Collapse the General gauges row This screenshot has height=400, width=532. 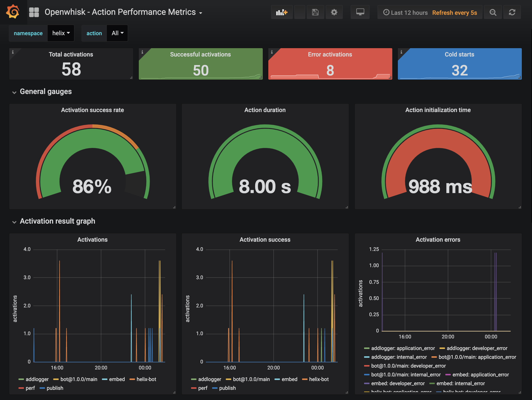46,91
